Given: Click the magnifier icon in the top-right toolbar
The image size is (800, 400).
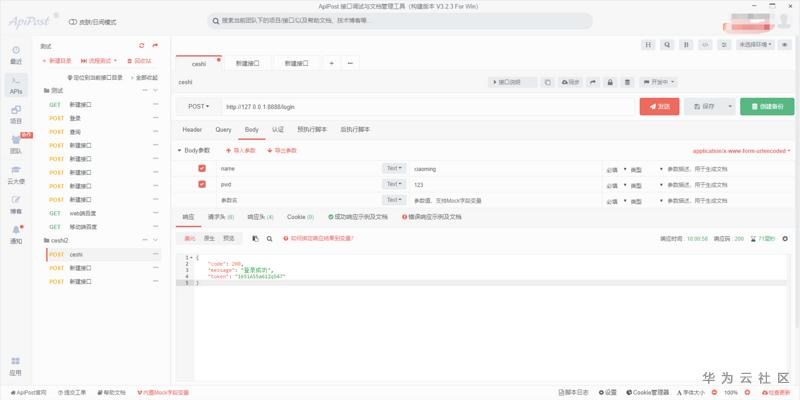Looking at the screenshot, I should point(667,45).
